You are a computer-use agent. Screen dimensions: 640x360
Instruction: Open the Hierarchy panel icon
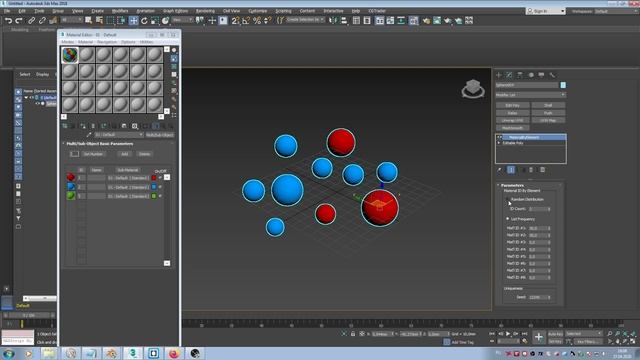point(520,75)
